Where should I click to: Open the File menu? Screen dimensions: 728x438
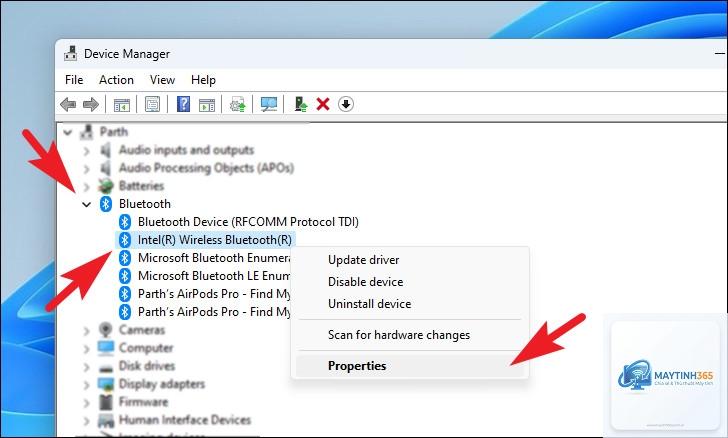tap(74, 80)
